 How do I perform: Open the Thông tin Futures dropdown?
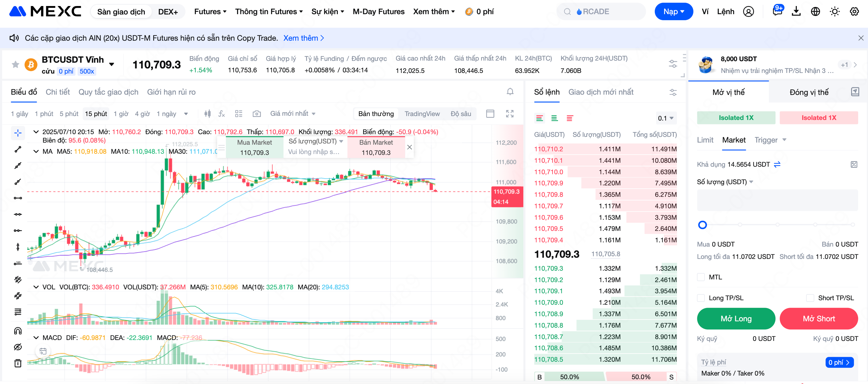[268, 12]
